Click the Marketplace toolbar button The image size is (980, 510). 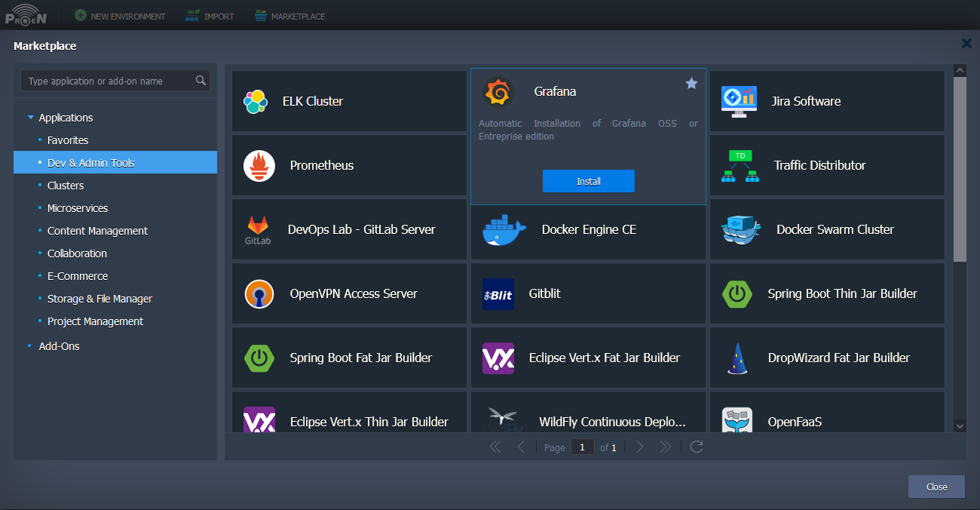click(x=290, y=16)
